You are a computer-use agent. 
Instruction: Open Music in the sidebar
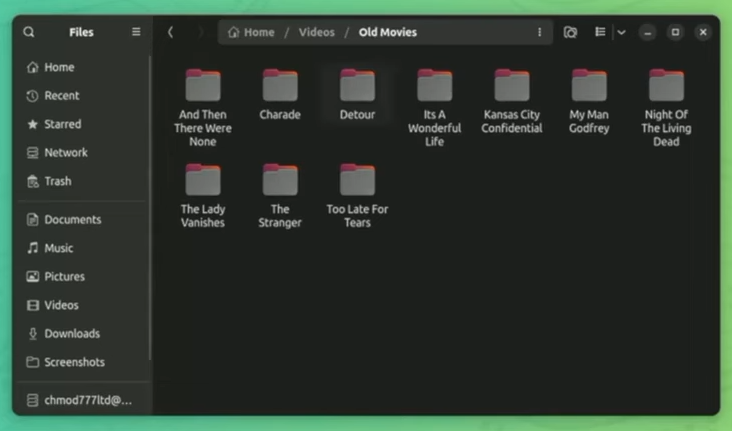coord(82,248)
